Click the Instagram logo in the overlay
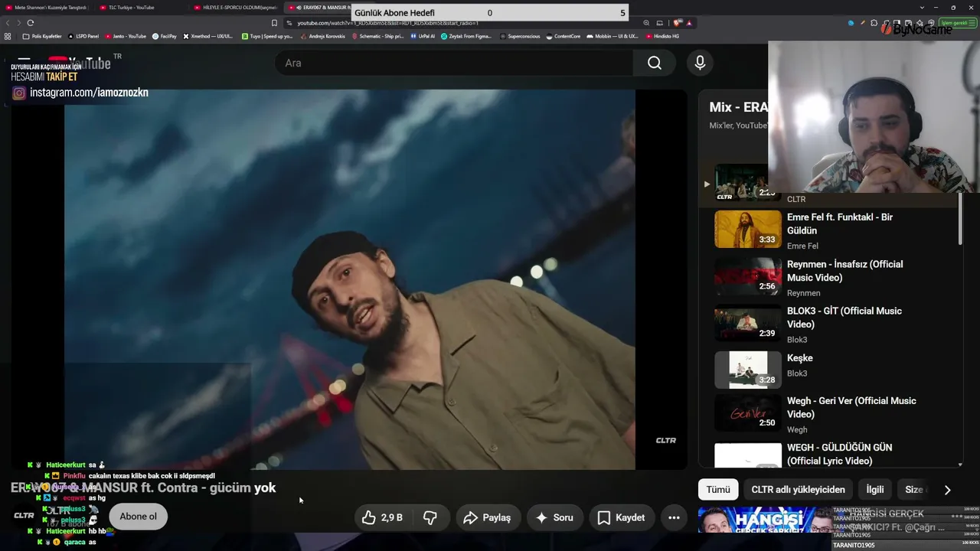Screen dimensions: 980x551 (18, 93)
